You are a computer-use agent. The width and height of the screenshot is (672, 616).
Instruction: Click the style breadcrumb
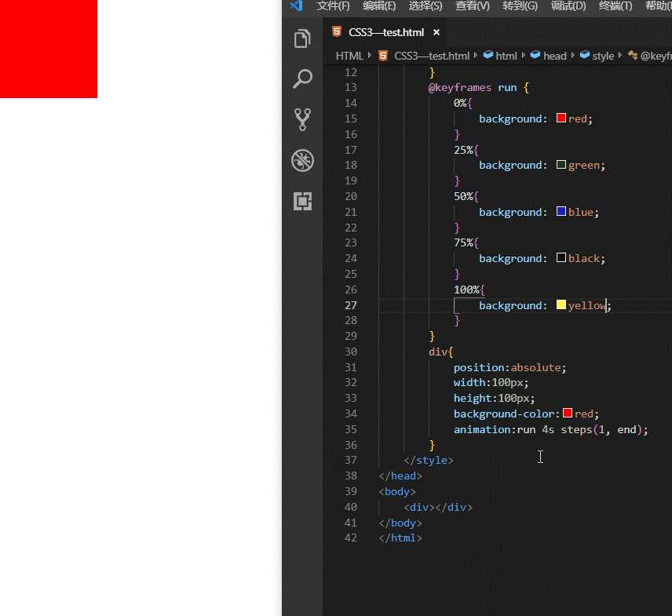click(x=603, y=56)
